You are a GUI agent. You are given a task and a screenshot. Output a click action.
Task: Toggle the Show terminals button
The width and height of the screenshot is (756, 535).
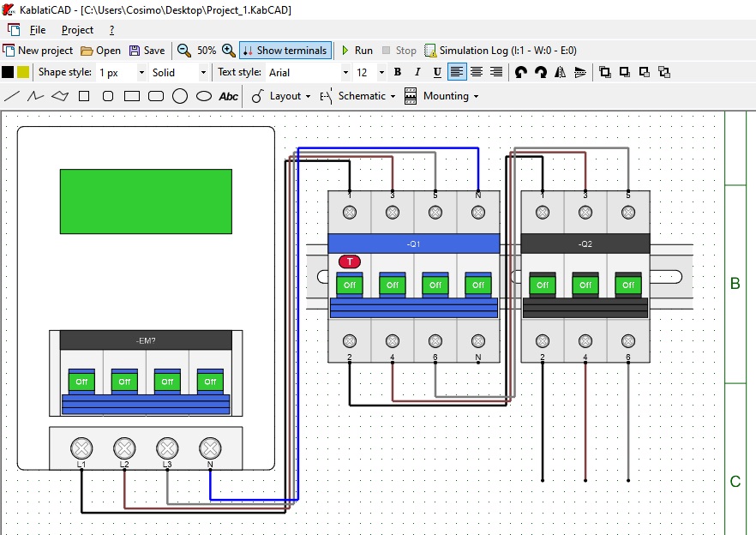coord(285,51)
